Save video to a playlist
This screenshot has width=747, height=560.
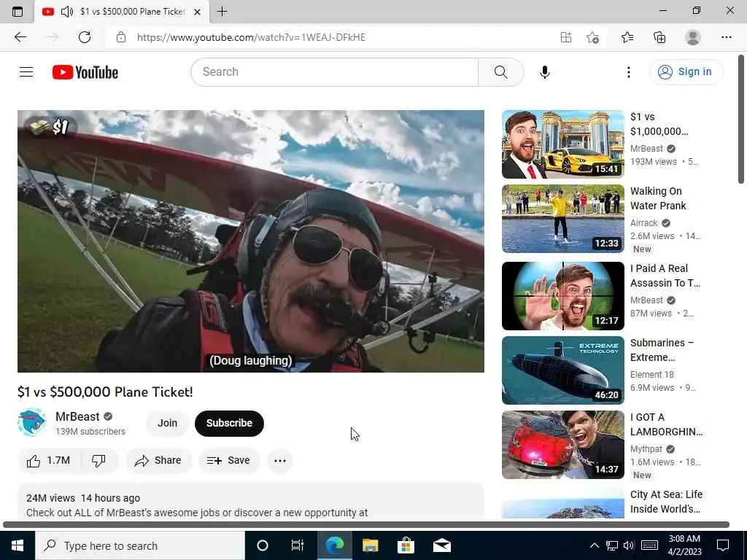(x=229, y=461)
